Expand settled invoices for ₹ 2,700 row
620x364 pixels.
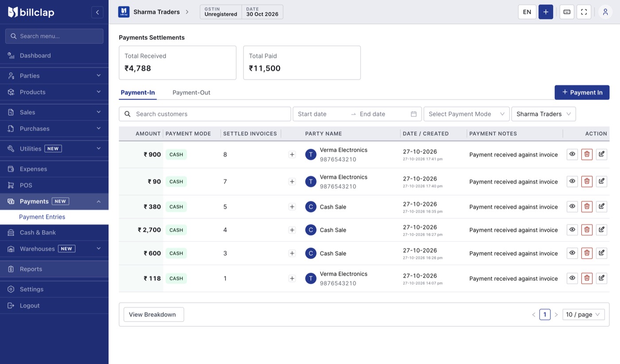292,230
